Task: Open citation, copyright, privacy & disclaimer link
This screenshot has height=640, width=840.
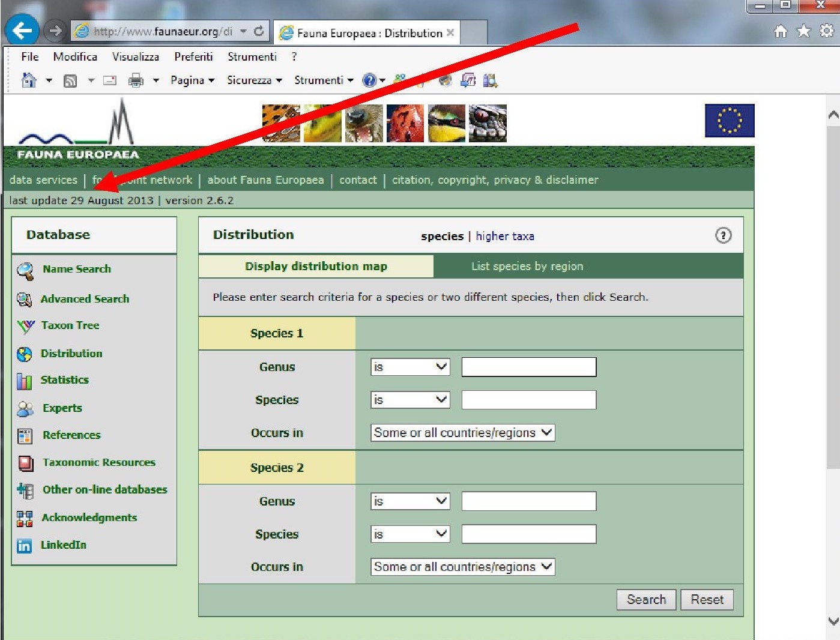Action: click(495, 180)
